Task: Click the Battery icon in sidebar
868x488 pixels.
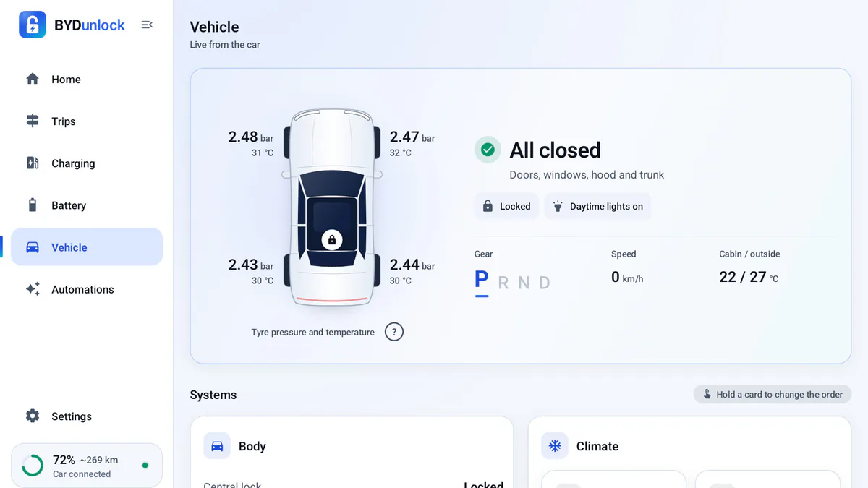Action: coord(33,205)
